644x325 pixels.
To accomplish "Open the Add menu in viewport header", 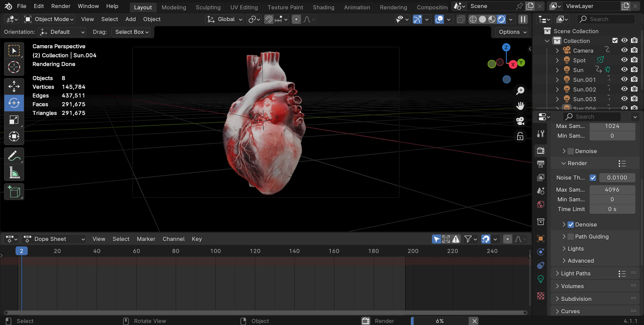I will (x=130, y=19).
